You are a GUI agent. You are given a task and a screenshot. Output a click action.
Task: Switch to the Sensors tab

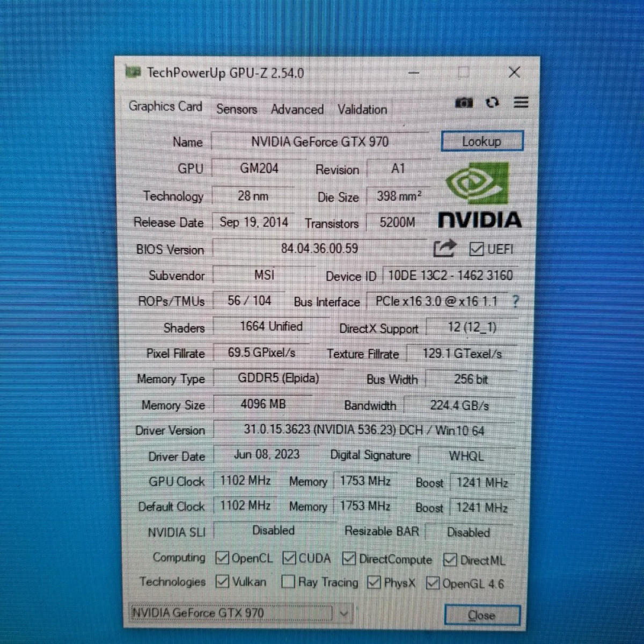point(237,109)
